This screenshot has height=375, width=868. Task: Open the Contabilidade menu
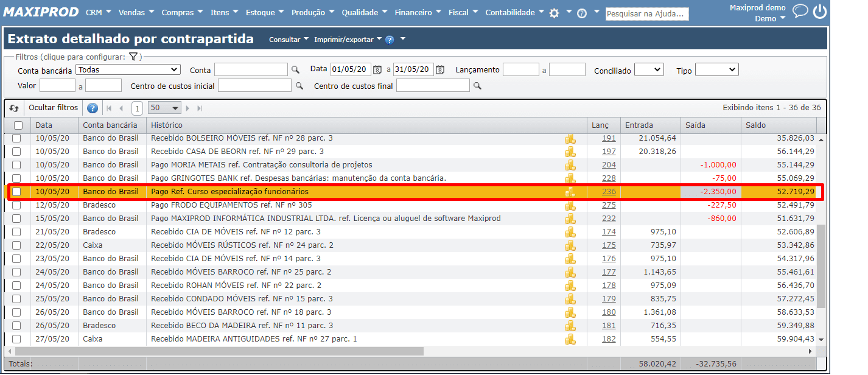click(x=514, y=12)
